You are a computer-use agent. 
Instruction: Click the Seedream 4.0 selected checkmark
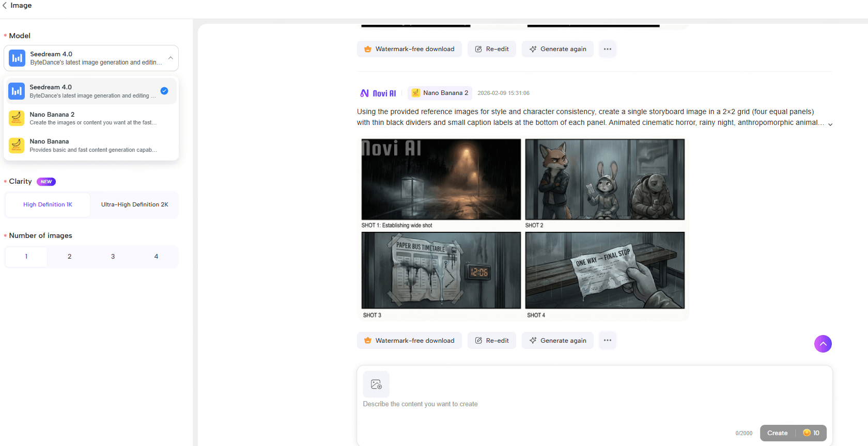164,91
